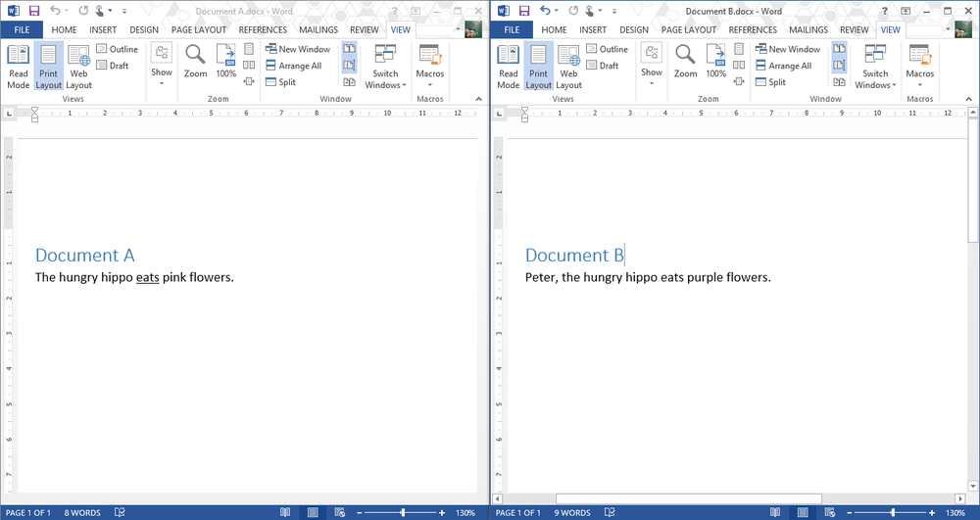Screen dimensions: 980x520
Task: Switch to Web Layout in Document A window
Action: pos(78,67)
